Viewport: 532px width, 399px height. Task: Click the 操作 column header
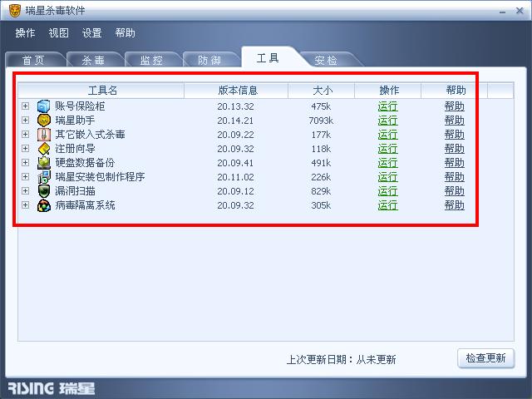[x=388, y=91]
